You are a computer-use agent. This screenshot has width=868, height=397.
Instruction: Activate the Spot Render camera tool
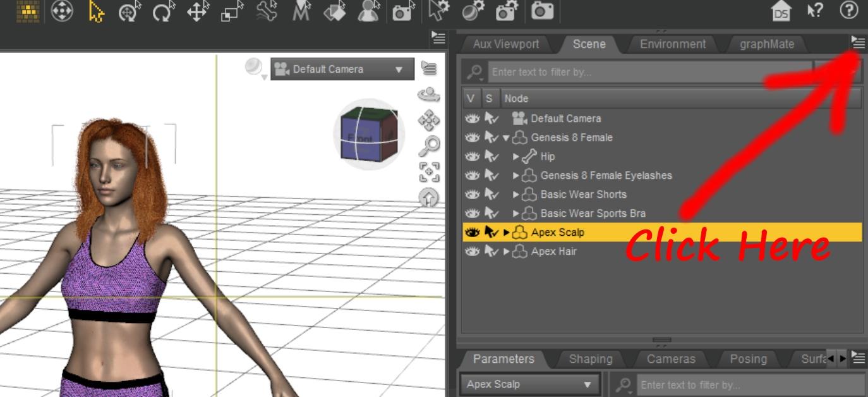pos(402,11)
